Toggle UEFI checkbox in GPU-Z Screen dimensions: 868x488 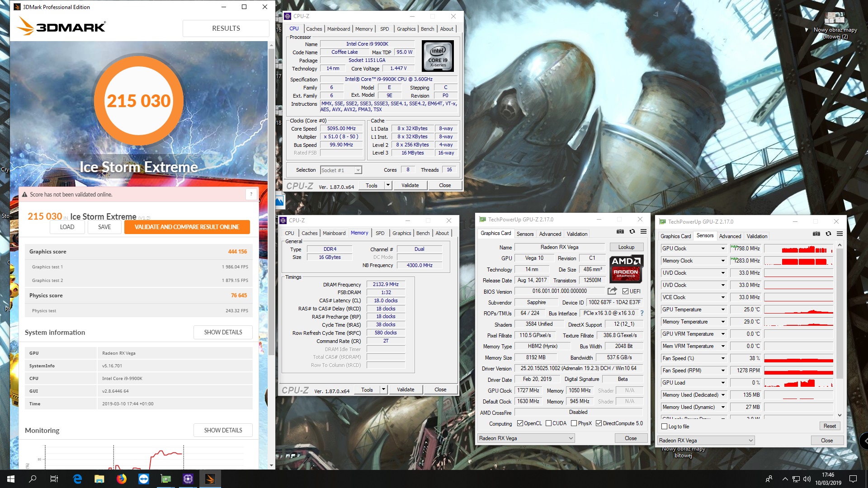pyautogui.click(x=625, y=291)
